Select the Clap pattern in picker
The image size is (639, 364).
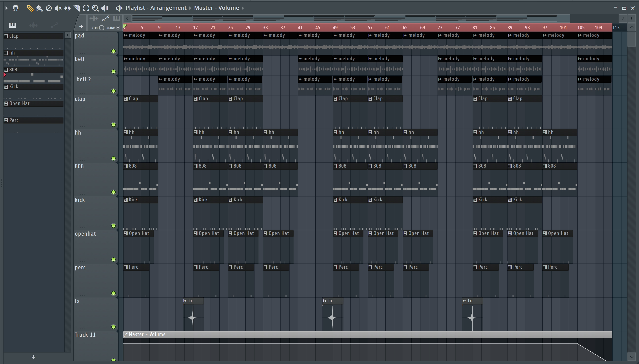pyautogui.click(x=34, y=36)
